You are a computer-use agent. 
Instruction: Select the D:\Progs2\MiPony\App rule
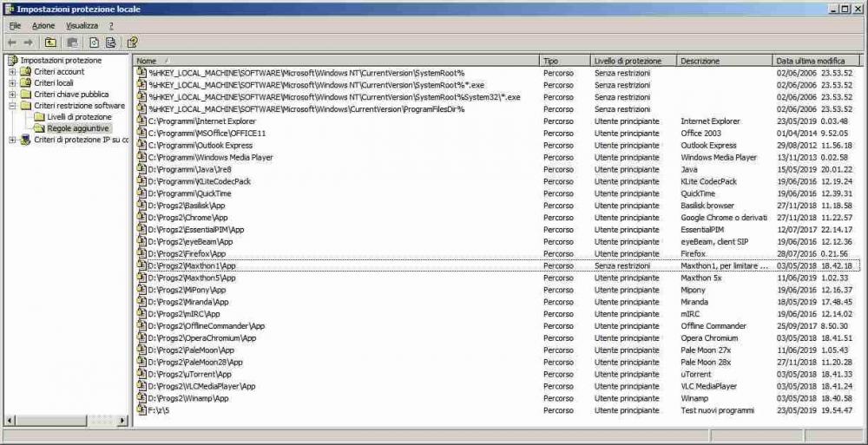187,290
